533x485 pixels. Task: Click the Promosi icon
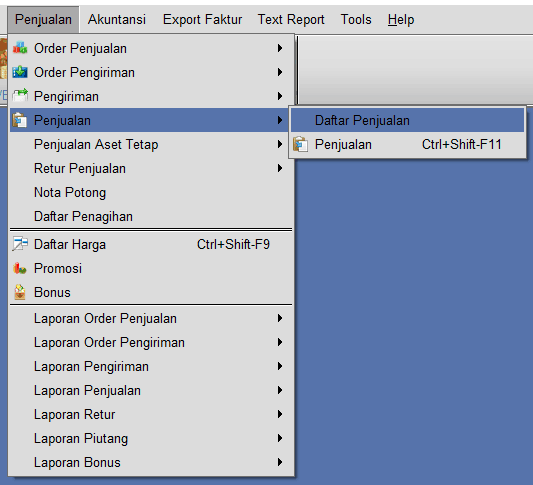(20, 269)
